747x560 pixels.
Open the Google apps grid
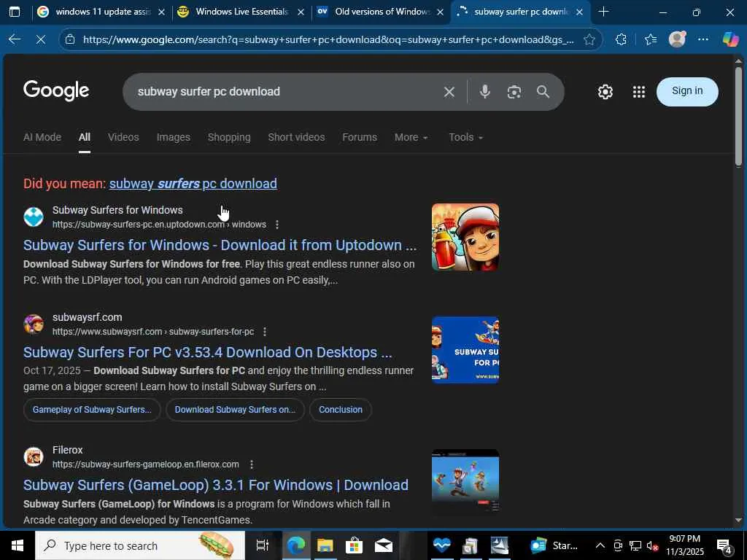pyautogui.click(x=639, y=91)
